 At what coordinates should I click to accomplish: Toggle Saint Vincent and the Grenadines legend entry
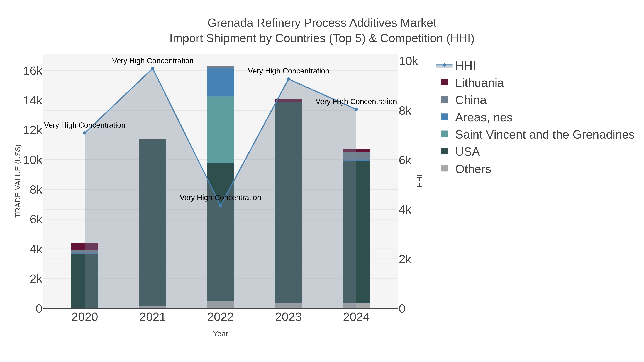tap(538, 134)
